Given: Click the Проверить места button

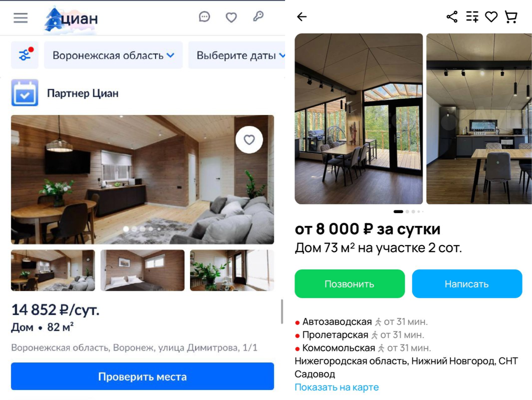Looking at the screenshot, I should (142, 376).
